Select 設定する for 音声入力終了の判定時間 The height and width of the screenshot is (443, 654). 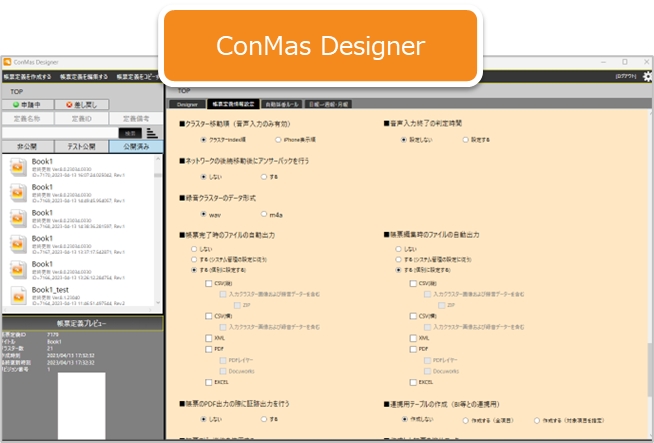[465, 140]
